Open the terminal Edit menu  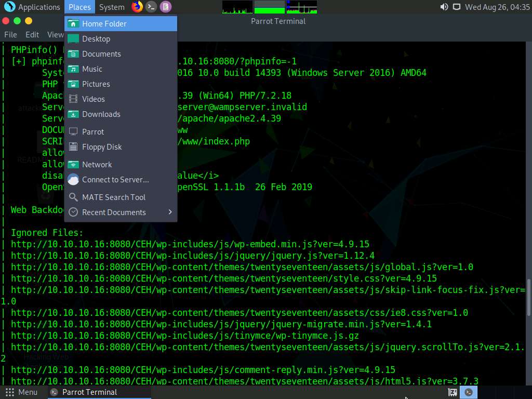(32, 35)
